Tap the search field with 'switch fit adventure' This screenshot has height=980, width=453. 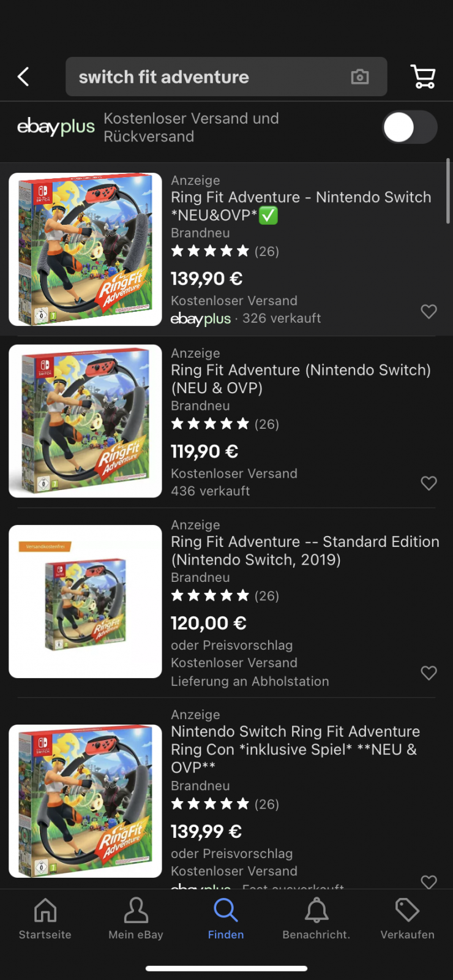click(208, 77)
